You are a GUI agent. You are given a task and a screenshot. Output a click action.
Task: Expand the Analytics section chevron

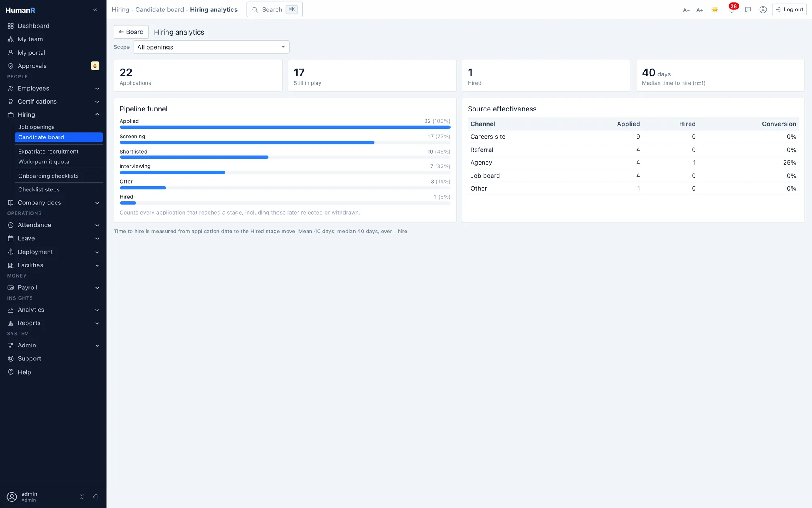(97, 310)
